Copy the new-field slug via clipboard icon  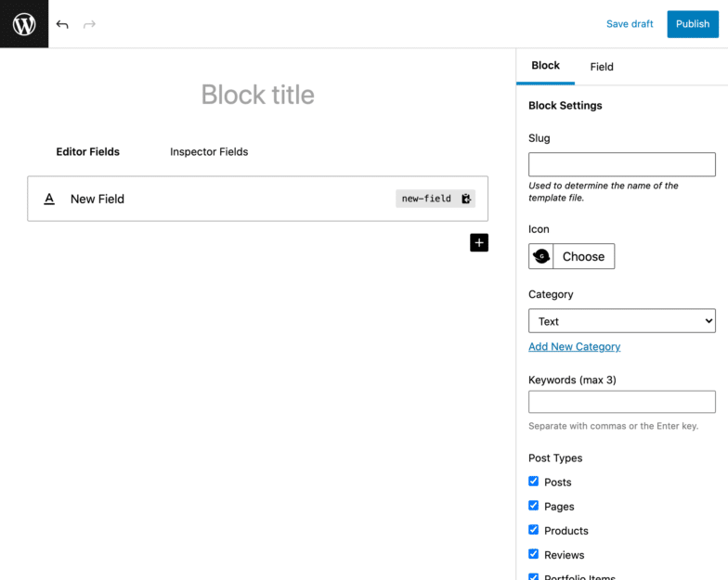click(x=466, y=199)
